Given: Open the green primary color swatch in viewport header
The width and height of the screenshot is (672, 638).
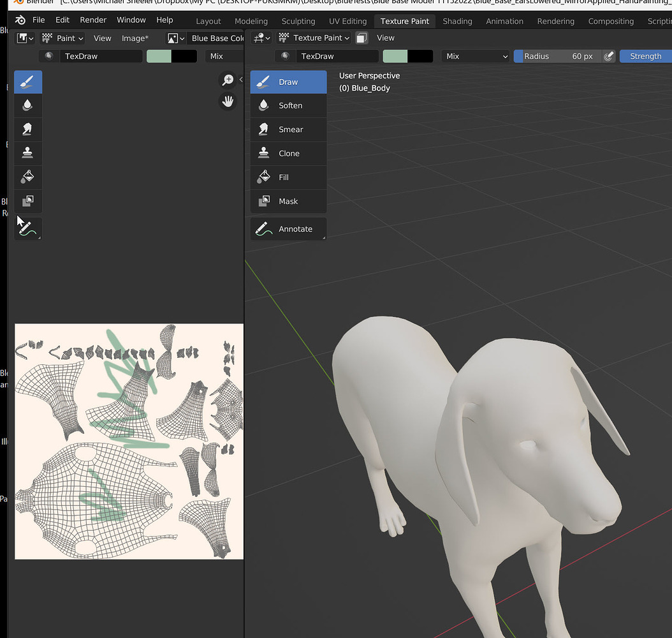Looking at the screenshot, I should tap(395, 56).
